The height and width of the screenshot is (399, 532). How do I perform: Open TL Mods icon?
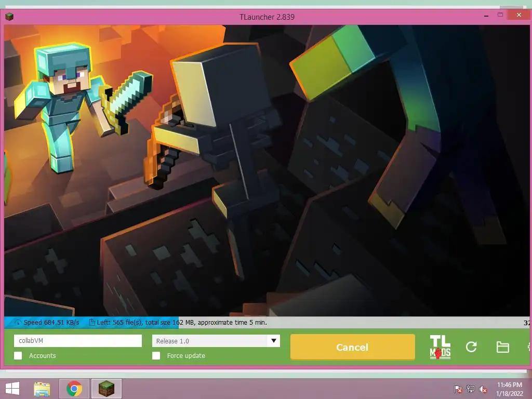pos(440,347)
